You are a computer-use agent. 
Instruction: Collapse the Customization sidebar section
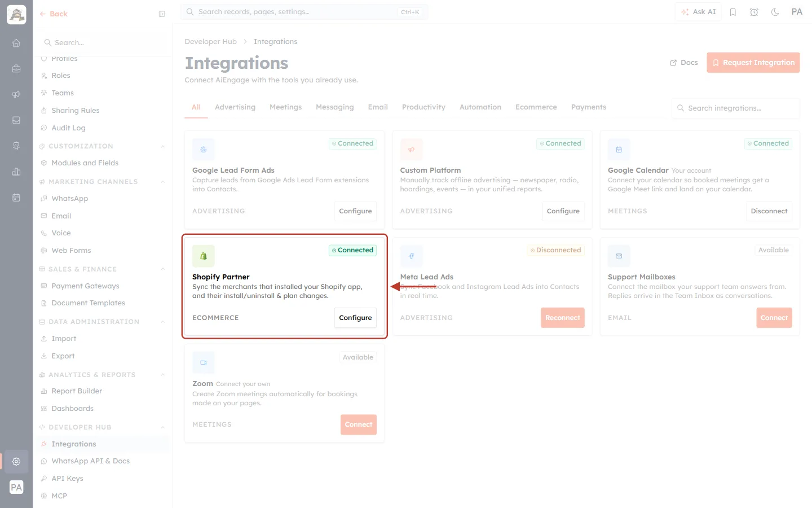(163, 146)
